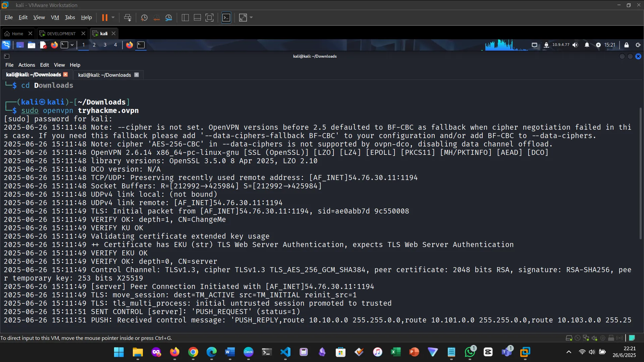Viewport: 644px width, 362px height.
Task: Close the second kali@kali: ~/Downloads terminal tab
Action: [136, 75]
